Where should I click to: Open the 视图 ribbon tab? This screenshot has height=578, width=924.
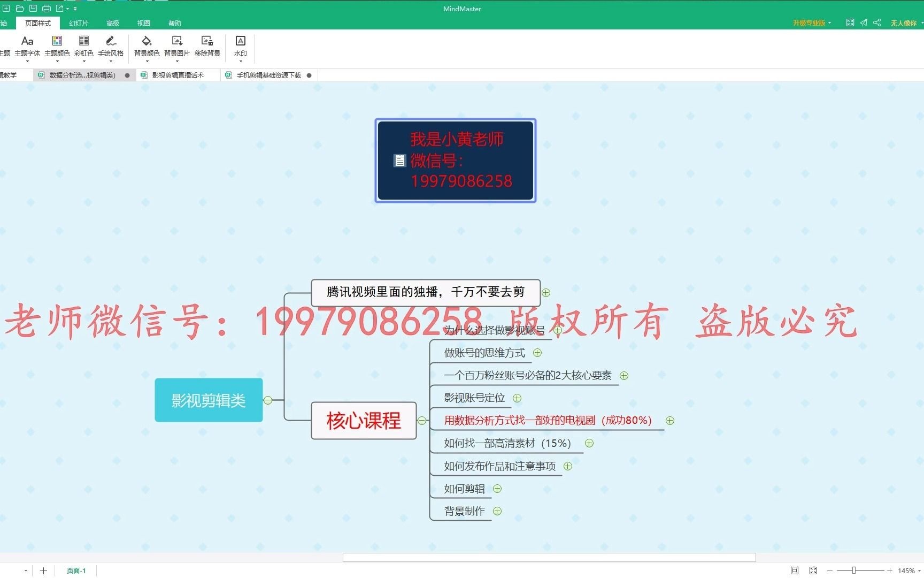point(144,23)
